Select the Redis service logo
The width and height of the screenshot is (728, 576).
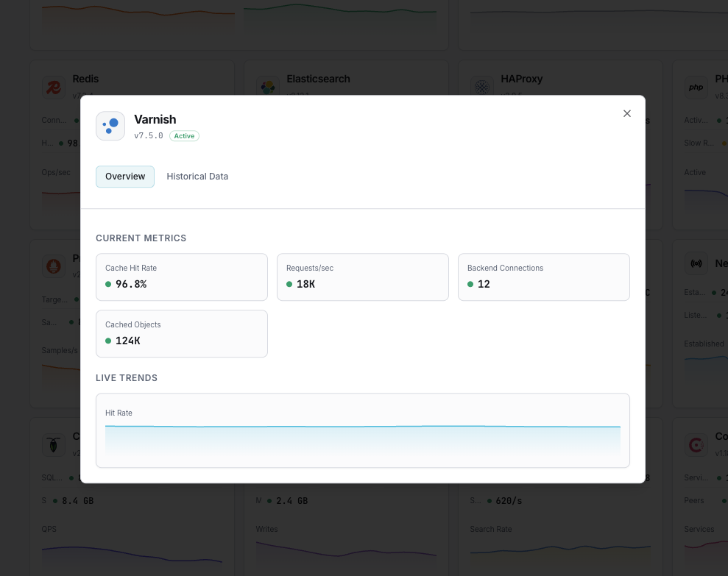(54, 86)
